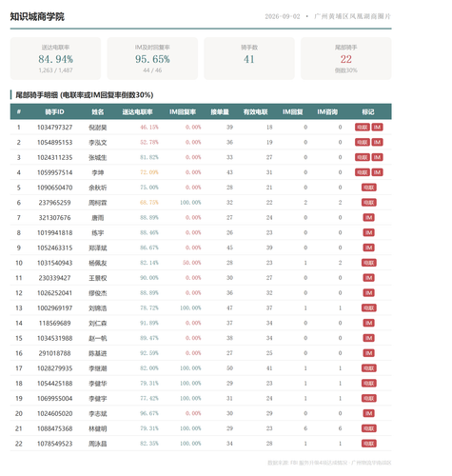Click the IM回复率 column header
Viewport: 452px width, 476px height.
coord(183,111)
